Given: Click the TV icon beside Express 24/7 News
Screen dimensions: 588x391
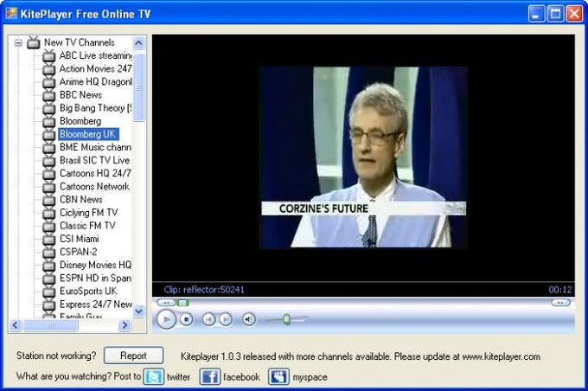Looking at the screenshot, I should [48, 304].
